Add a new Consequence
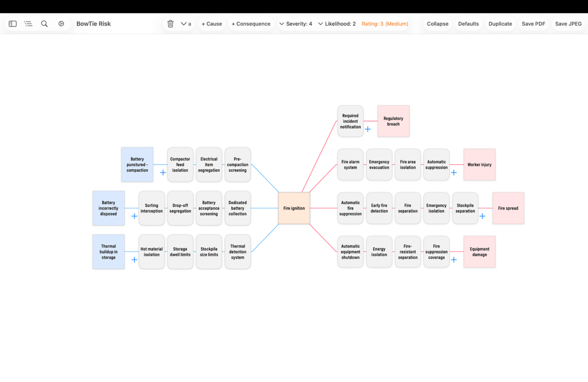The image size is (588, 382). point(251,24)
